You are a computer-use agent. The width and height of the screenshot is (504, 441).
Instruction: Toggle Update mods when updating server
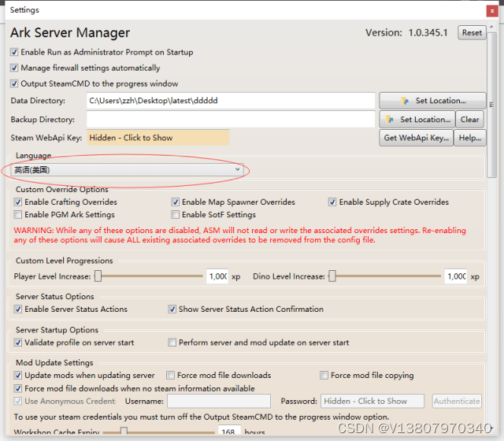18,376
